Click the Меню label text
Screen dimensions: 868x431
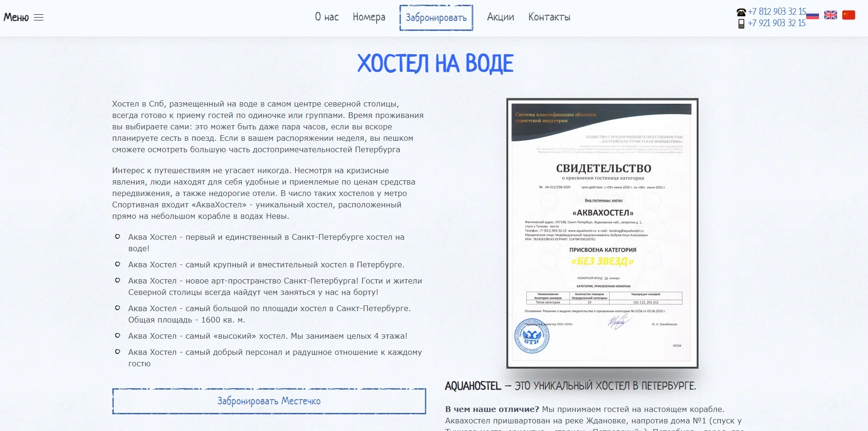point(16,18)
